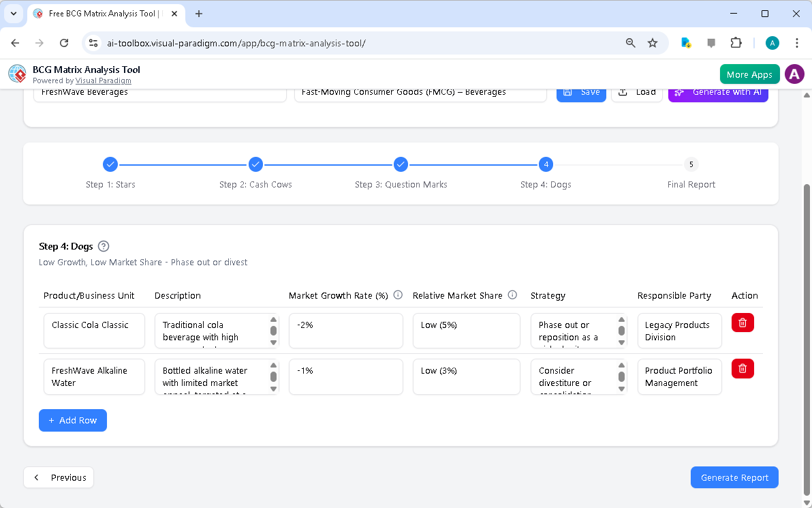The width and height of the screenshot is (812, 508).
Task: Delete the FreshWave Alkaline Water row
Action: point(743,368)
